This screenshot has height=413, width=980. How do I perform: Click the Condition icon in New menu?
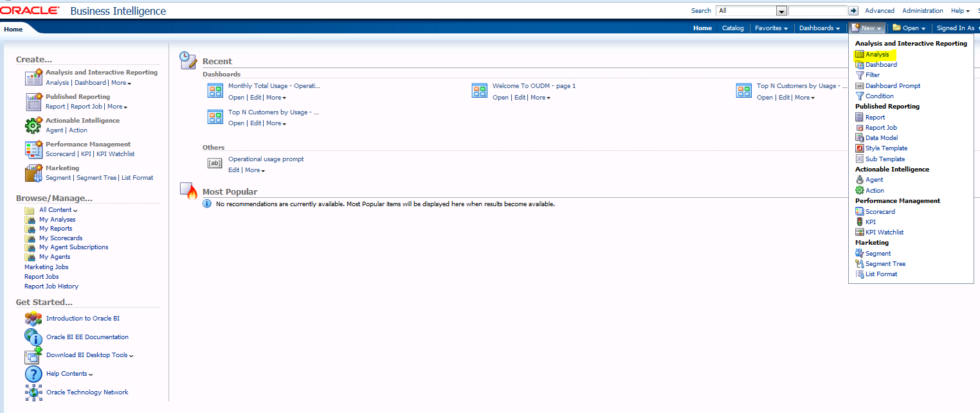[860, 96]
